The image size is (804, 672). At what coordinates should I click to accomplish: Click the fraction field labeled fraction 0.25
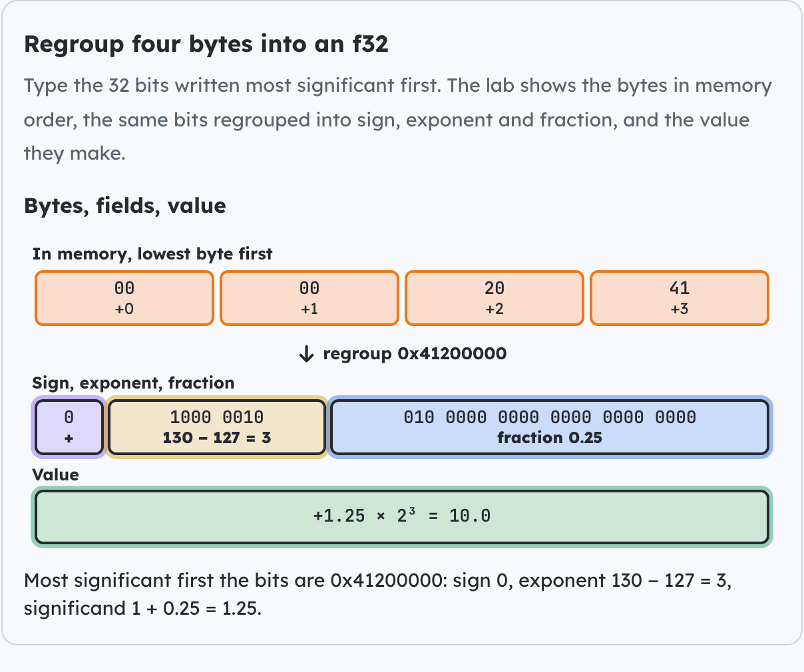pos(550,427)
